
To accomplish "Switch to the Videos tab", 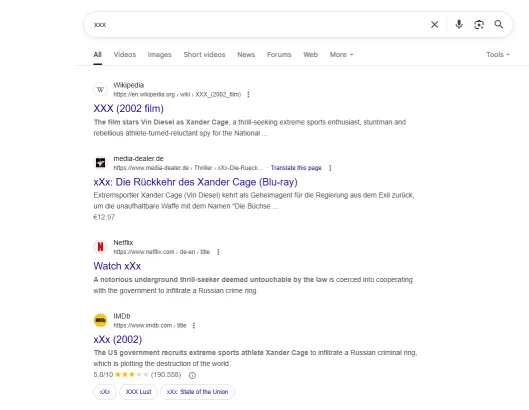I will pos(124,55).
